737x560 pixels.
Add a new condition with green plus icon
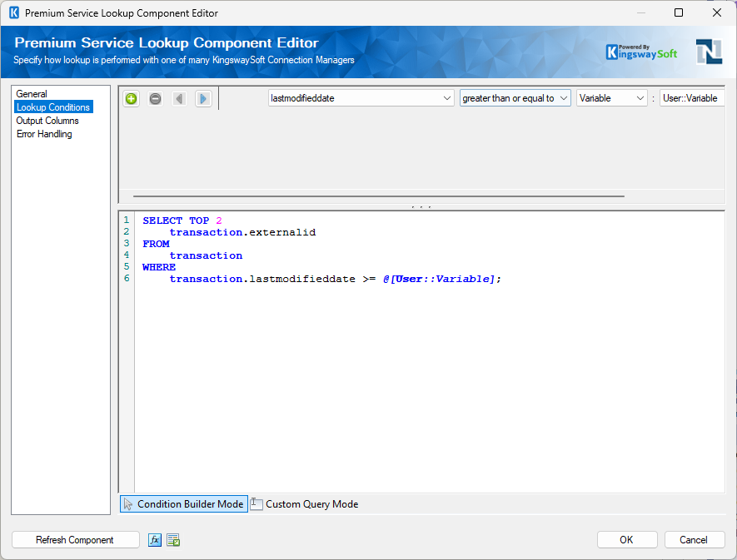click(131, 99)
